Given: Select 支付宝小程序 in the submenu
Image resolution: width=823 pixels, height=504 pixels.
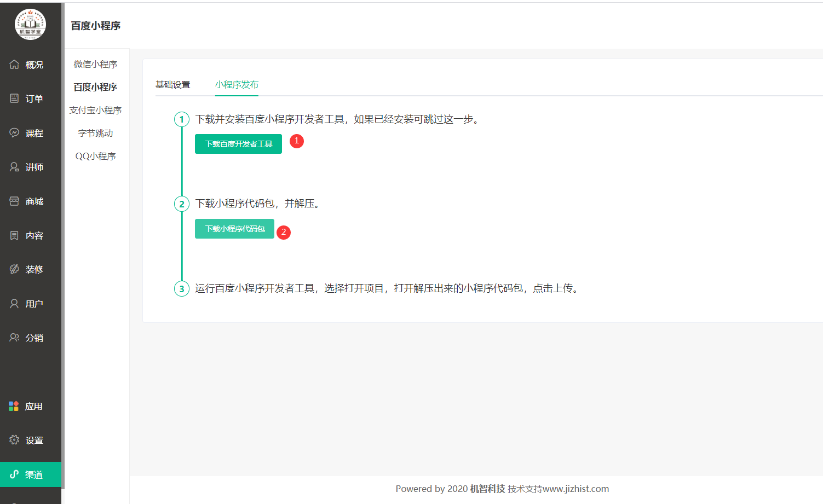Looking at the screenshot, I should tap(96, 110).
